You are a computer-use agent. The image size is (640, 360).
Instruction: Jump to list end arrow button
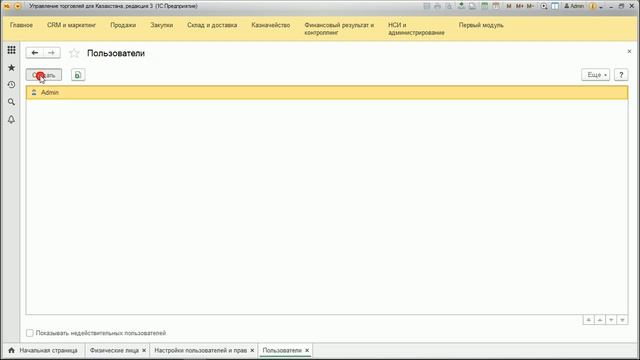pyautogui.click(x=622, y=320)
